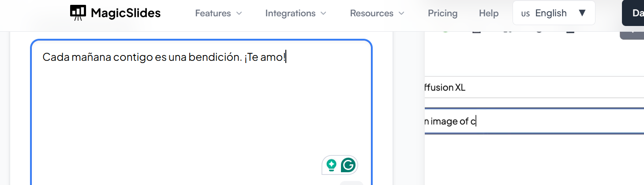This screenshot has height=185, width=644.
Task: Open the English language selector
Action: (x=551, y=13)
